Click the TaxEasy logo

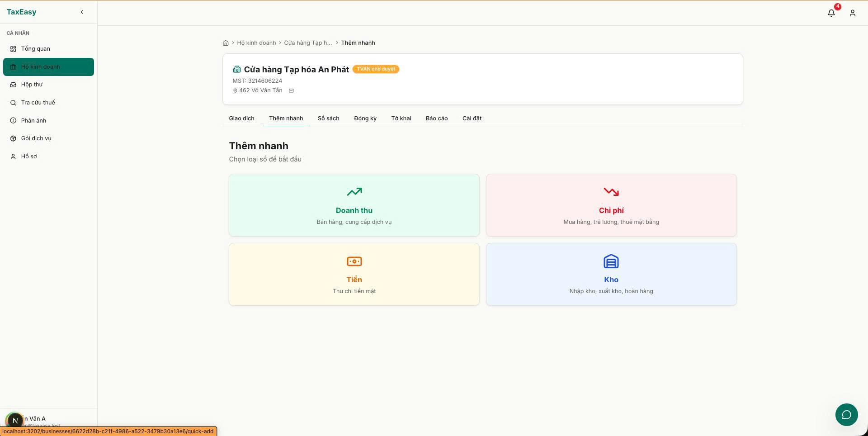[21, 12]
